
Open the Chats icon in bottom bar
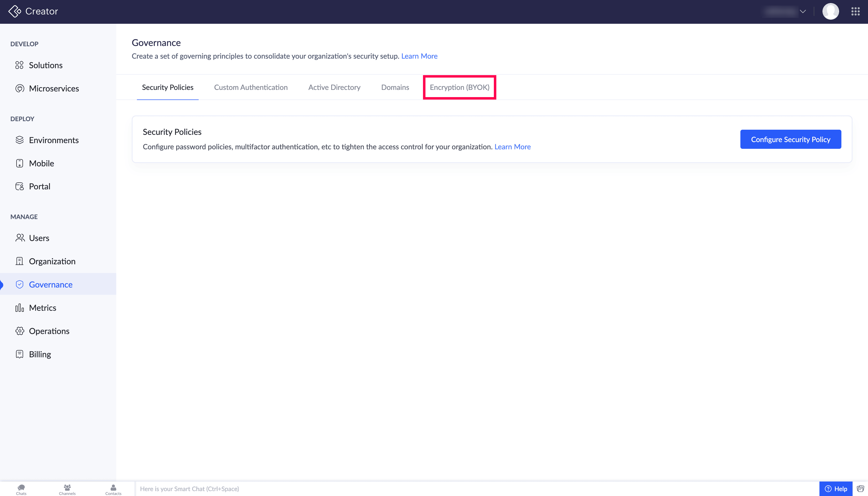[x=21, y=489]
